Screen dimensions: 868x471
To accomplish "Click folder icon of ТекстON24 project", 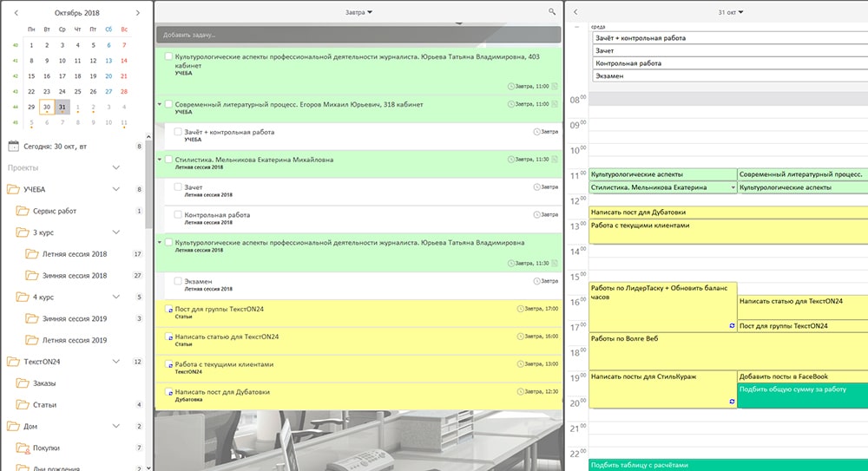I will coord(13,362).
